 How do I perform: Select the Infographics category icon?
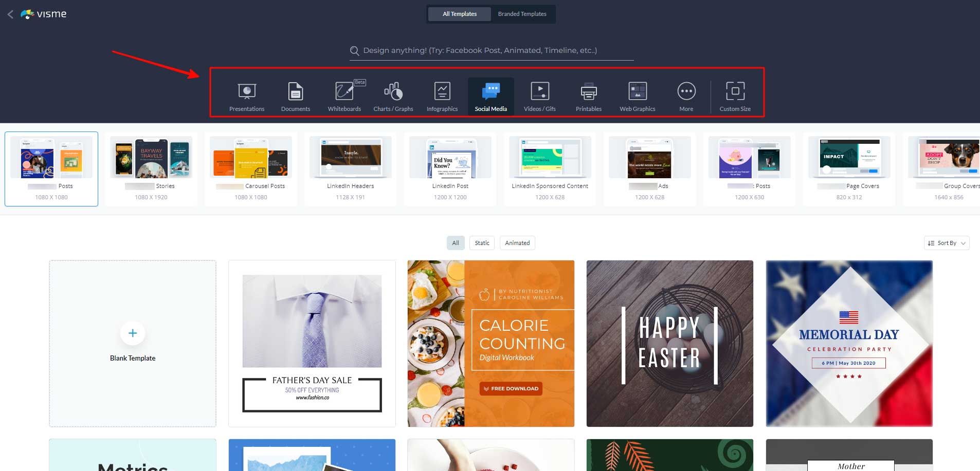pyautogui.click(x=442, y=96)
